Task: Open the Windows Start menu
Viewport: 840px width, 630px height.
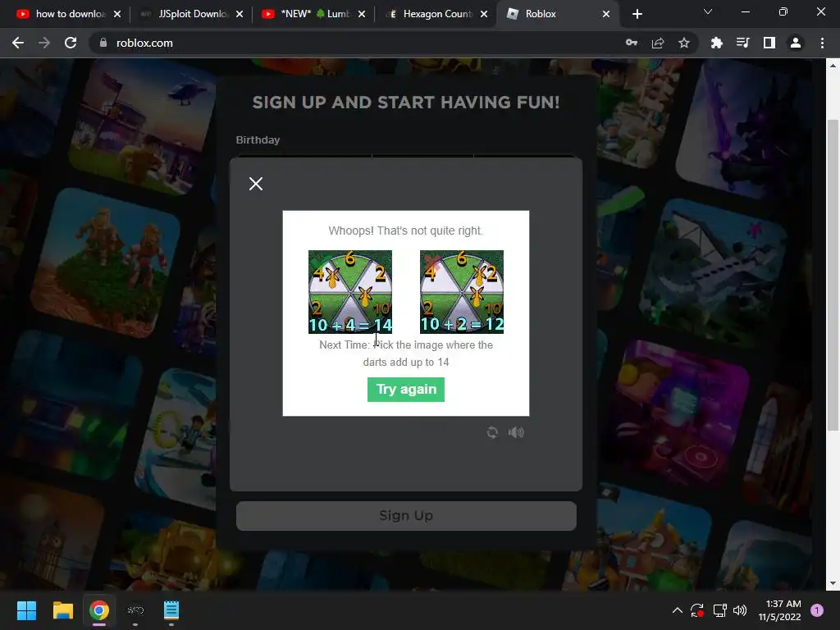Action: coord(26,610)
